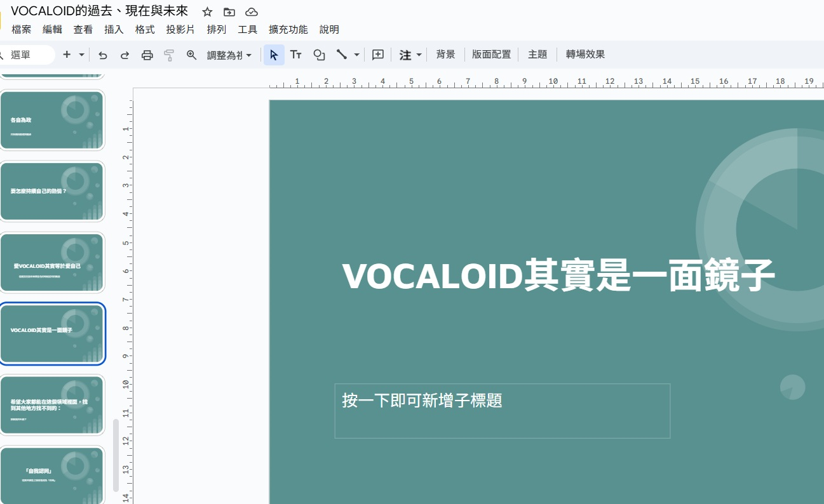The height and width of the screenshot is (504, 824).
Task: Undo the last action
Action: 103,55
